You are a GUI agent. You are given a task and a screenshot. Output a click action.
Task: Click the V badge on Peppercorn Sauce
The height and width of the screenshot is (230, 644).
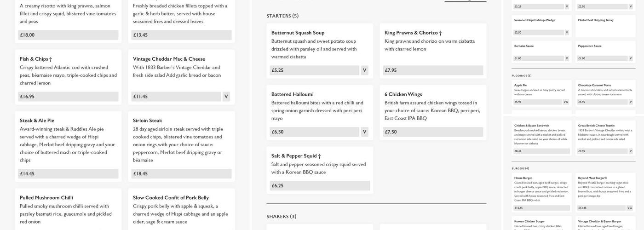(x=630, y=58)
